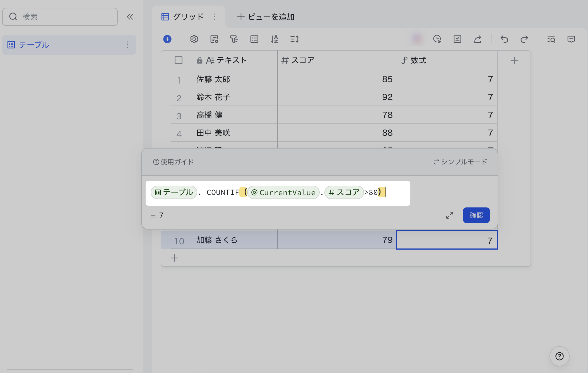
Task: Open テーブル sidebar item options menu
Action: tap(128, 45)
